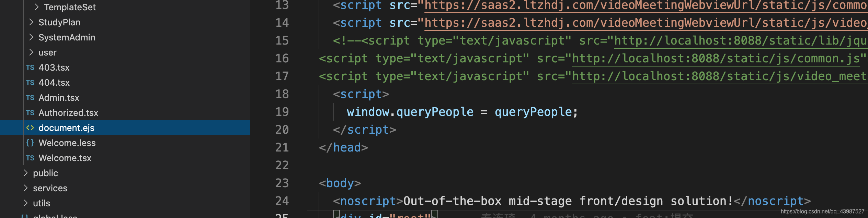Click the code icon beside document.ejs
Image resolution: width=868 pixels, height=218 pixels.
tap(30, 128)
